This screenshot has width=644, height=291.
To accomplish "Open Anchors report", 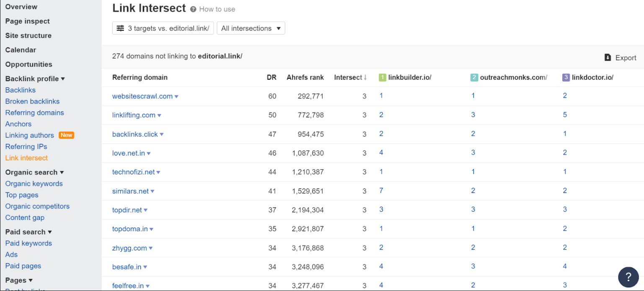I will point(18,124).
